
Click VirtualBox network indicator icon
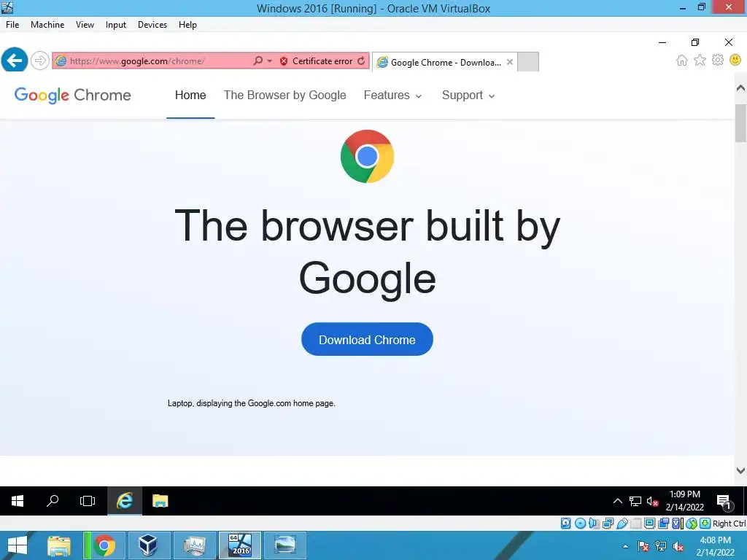[608, 524]
